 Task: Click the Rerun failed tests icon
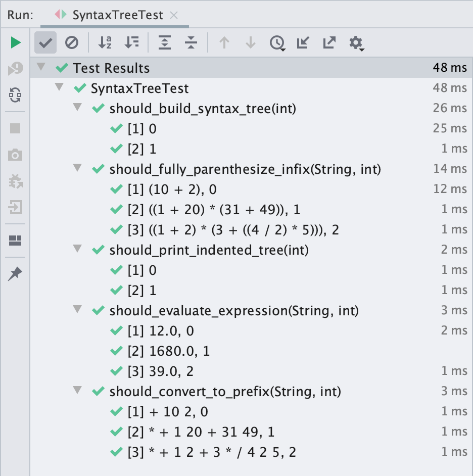point(15,69)
